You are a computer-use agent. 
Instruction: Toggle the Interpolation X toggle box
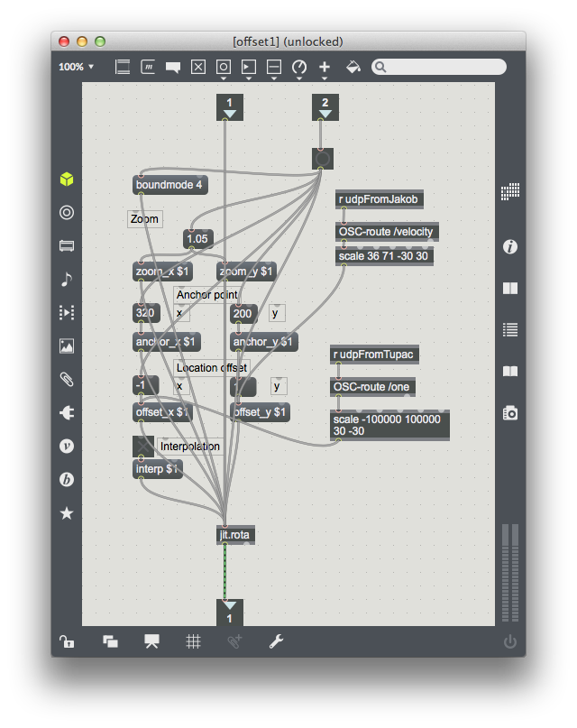(x=143, y=446)
